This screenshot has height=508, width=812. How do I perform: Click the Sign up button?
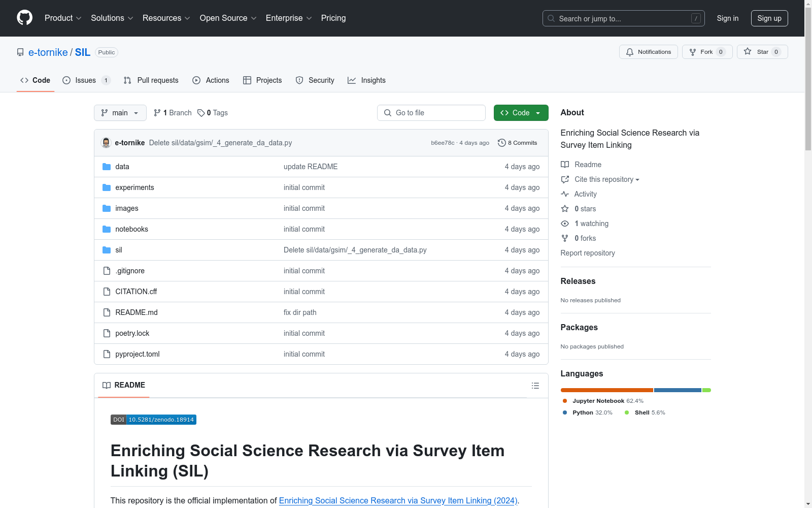pyautogui.click(x=769, y=18)
